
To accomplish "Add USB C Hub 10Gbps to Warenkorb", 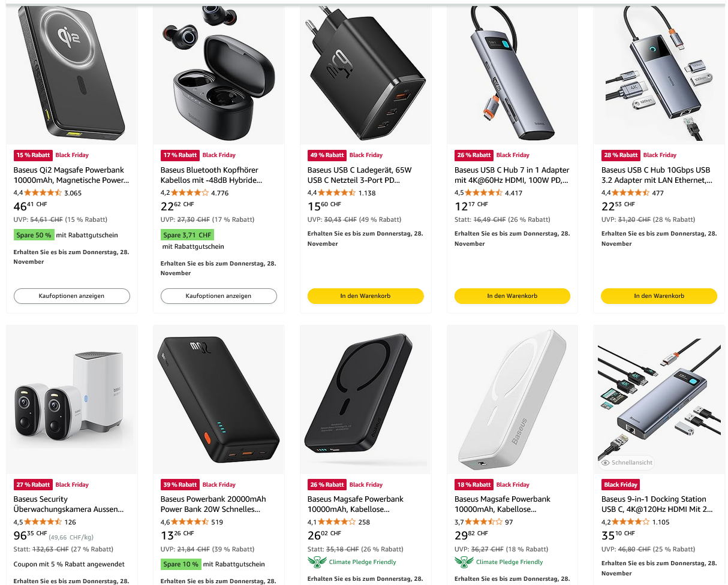I will pyautogui.click(x=659, y=296).
